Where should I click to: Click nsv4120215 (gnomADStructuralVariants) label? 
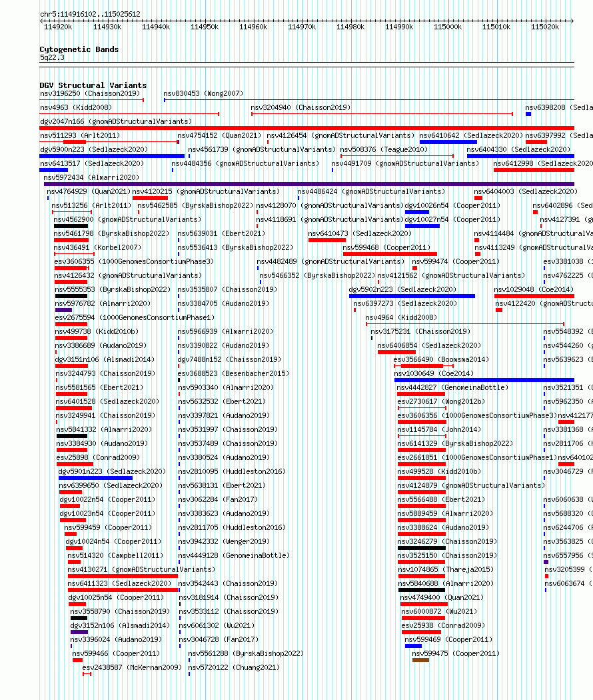(206, 191)
